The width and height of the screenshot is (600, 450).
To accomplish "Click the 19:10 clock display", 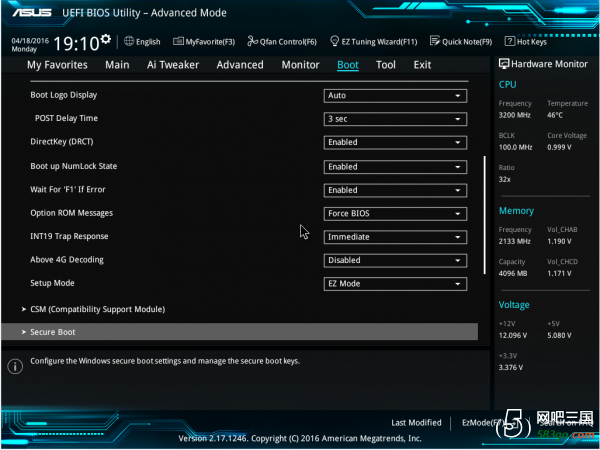I will pyautogui.click(x=76, y=43).
